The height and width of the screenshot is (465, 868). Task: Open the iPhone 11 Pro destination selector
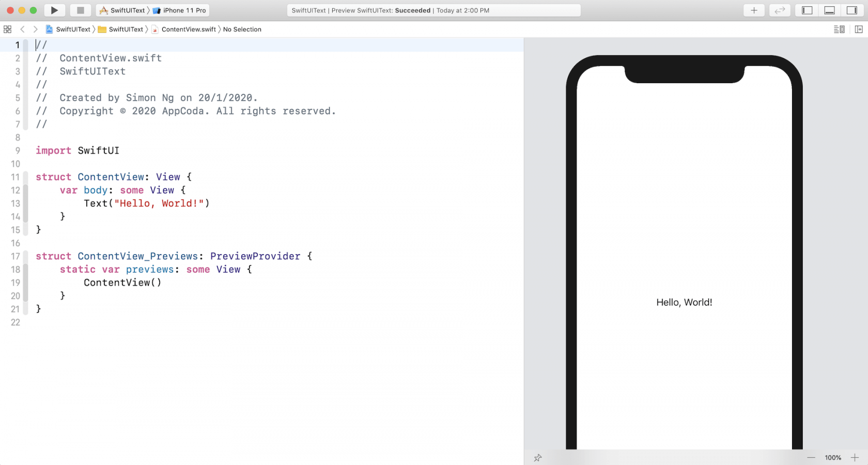coord(177,10)
